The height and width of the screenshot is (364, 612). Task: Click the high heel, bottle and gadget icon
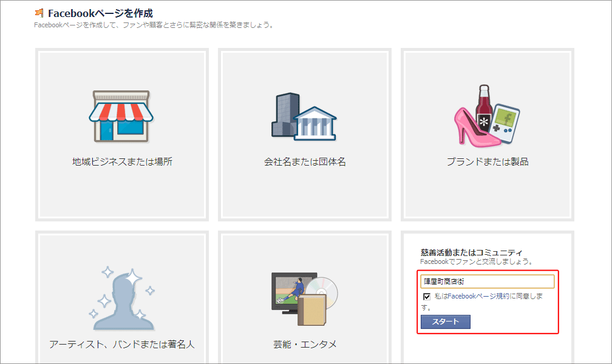click(487, 116)
